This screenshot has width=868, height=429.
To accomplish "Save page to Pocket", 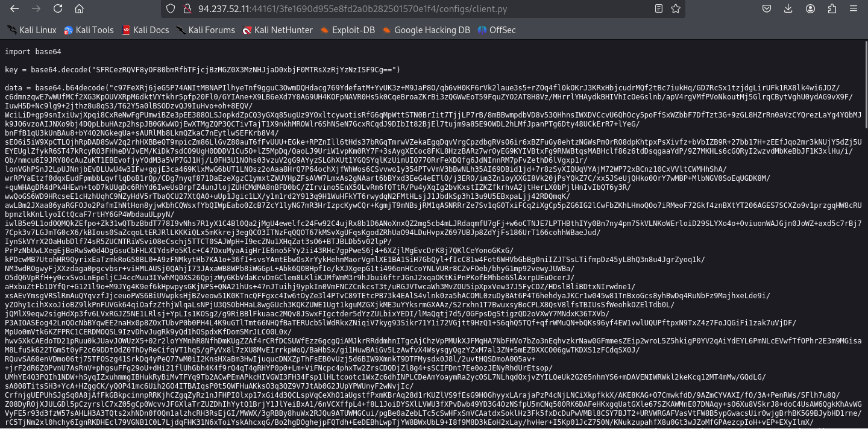I will [767, 9].
